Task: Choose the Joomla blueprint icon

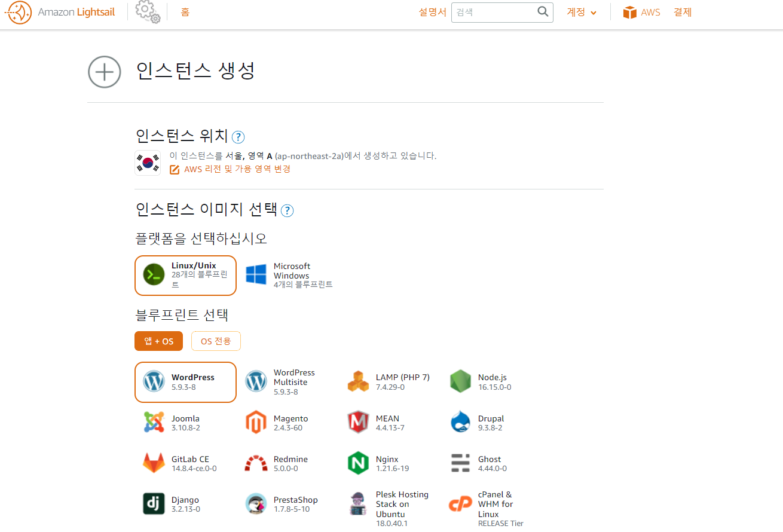Action: [x=154, y=422]
